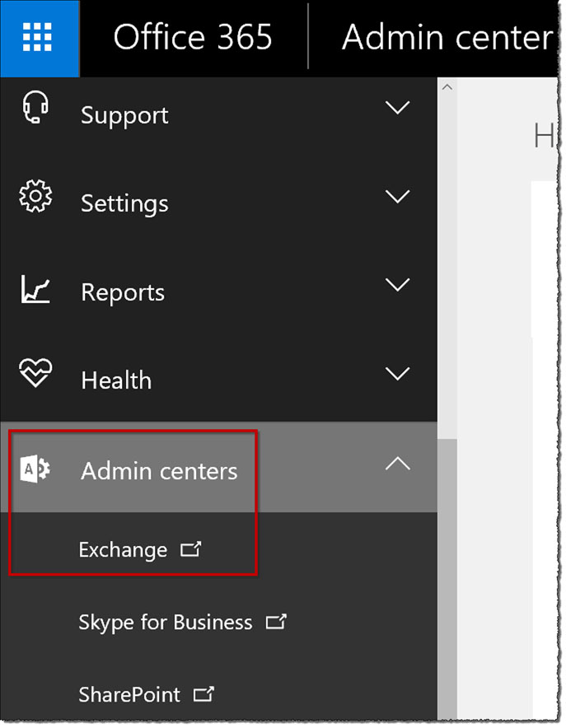The height and width of the screenshot is (728, 566).
Task: Select the Reports menu label
Action: (x=123, y=292)
